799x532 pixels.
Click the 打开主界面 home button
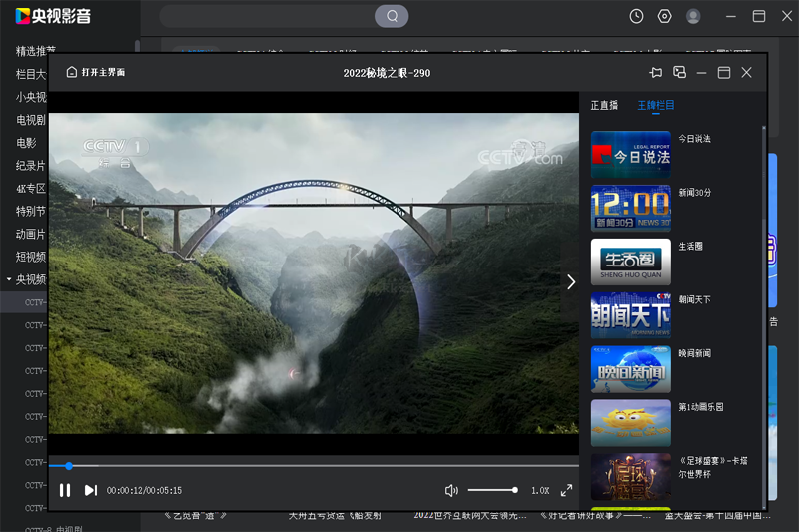[96, 72]
